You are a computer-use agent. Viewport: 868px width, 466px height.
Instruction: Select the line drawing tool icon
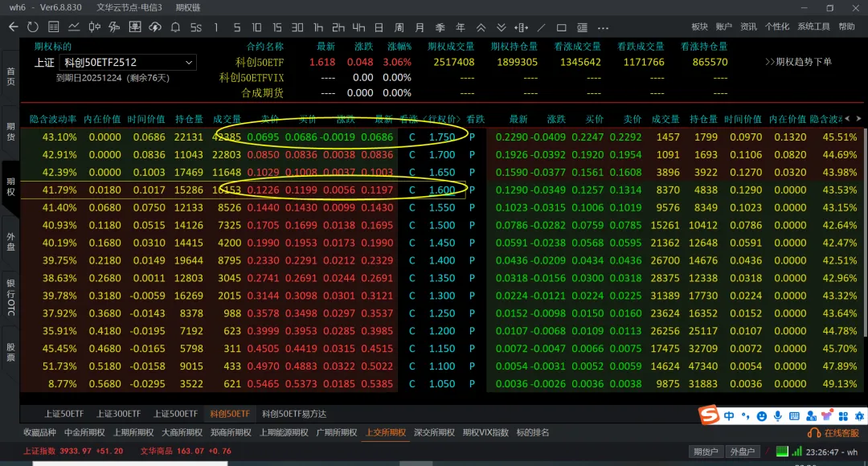point(542,27)
